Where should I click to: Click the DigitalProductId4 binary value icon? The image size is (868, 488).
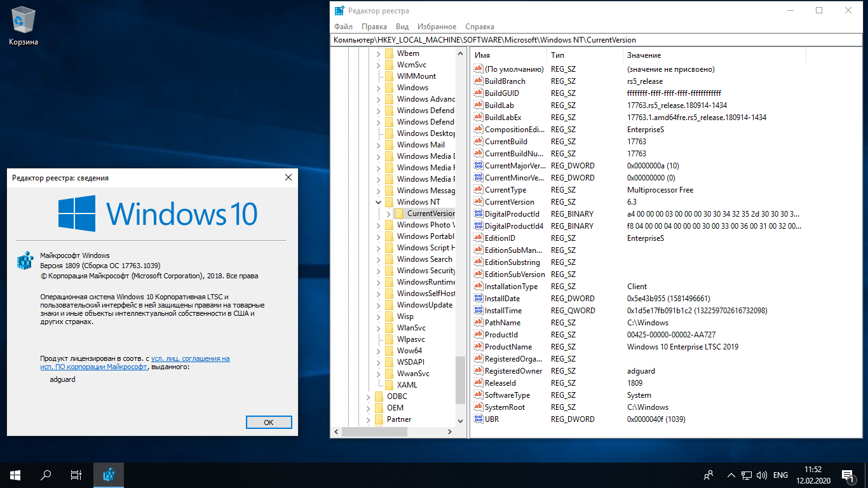(478, 226)
